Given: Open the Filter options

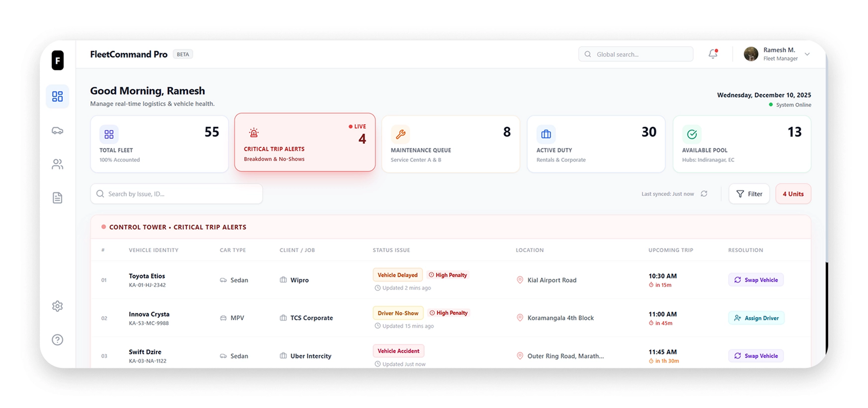Looking at the screenshot, I should point(749,194).
